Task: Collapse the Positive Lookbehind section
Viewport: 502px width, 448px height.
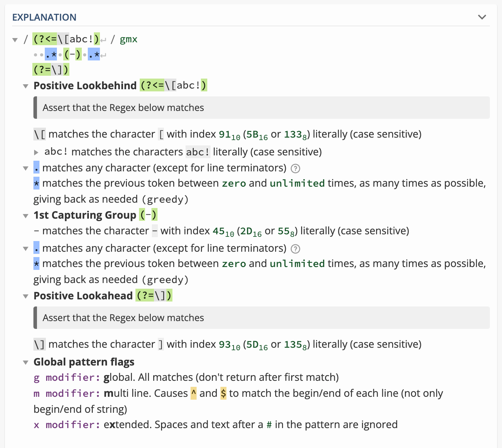Action: pos(26,86)
